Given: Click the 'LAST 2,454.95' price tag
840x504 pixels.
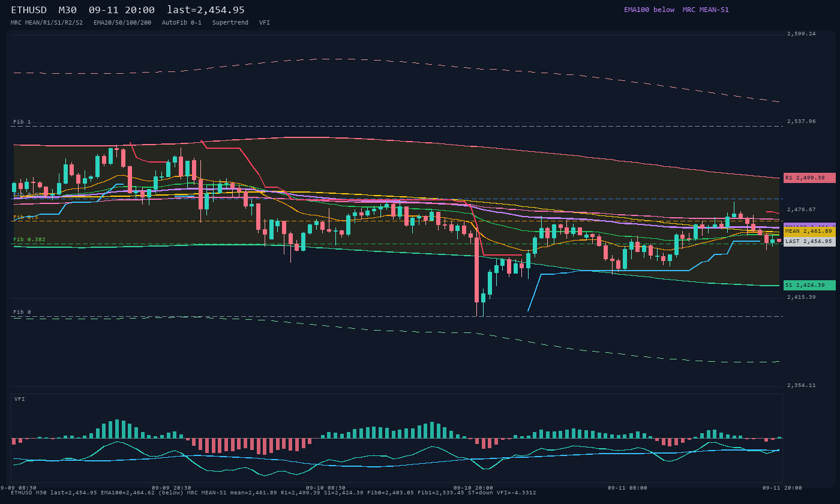Looking at the screenshot, I should click(809, 241).
